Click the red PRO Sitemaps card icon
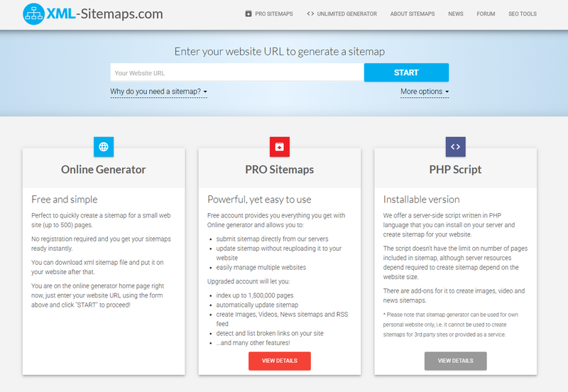The height and width of the screenshot is (392, 568). [x=280, y=147]
